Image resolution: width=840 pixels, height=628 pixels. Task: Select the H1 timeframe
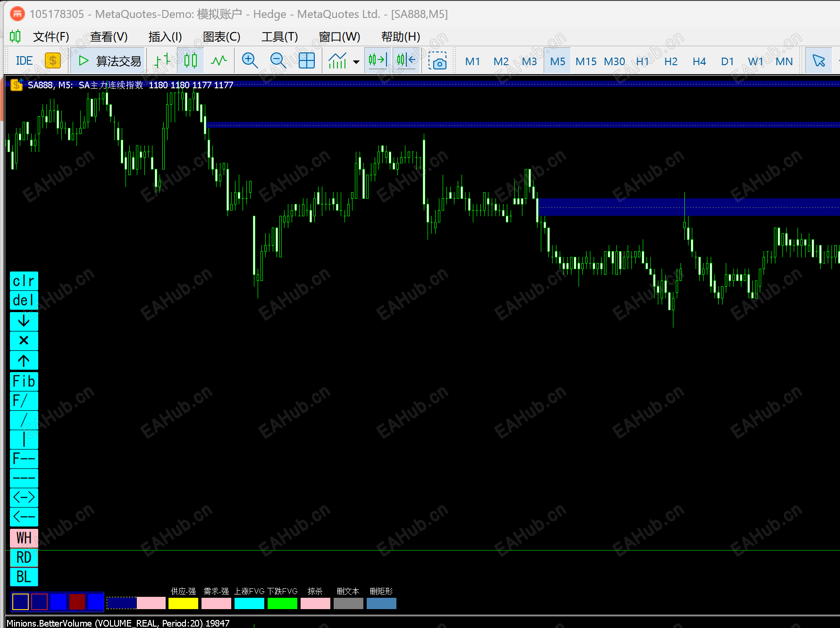[642, 61]
